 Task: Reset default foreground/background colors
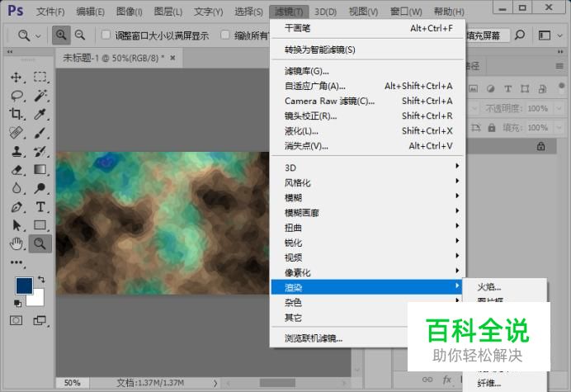click(17, 303)
